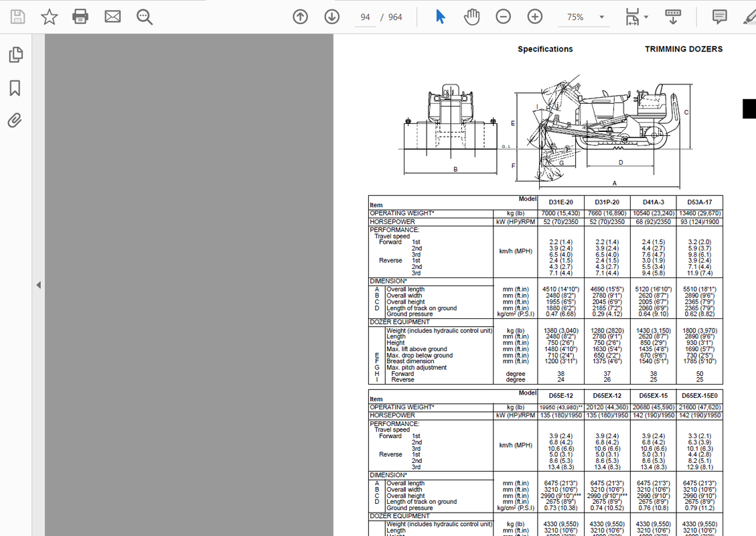The image size is (756, 536).
Task: Click the first table 'km/h (MPH)' unit cell
Action: click(x=516, y=251)
